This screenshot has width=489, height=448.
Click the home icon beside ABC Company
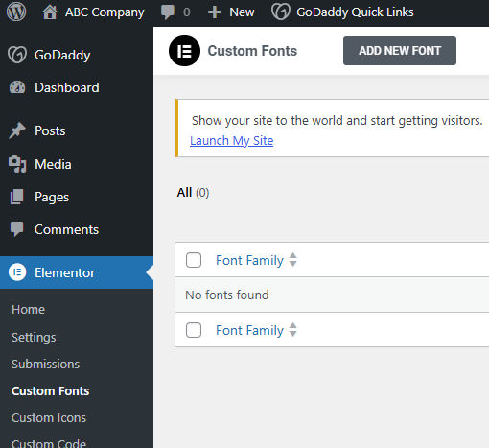coord(50,12)
